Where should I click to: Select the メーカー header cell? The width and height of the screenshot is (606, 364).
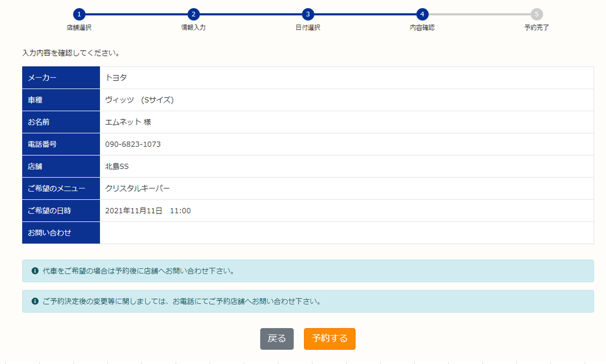point(61,78)
